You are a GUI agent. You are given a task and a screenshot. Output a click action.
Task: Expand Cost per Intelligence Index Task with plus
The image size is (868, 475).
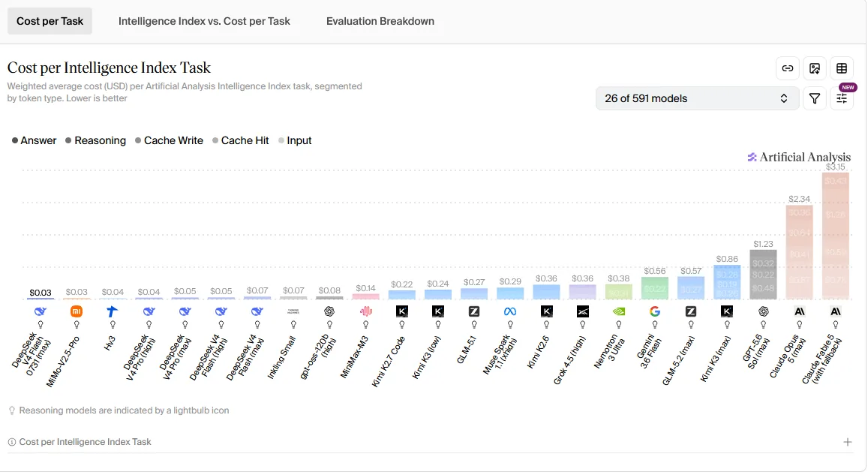(x=847, y=442)
